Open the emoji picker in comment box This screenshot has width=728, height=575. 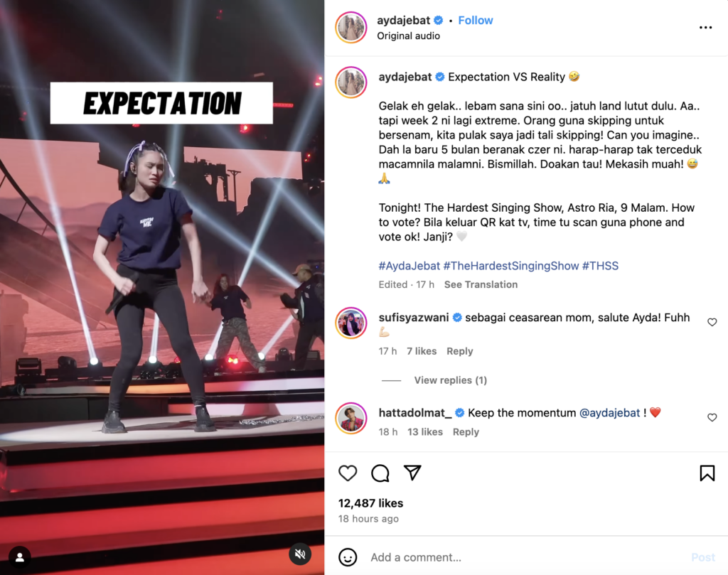tap(348, 557)
